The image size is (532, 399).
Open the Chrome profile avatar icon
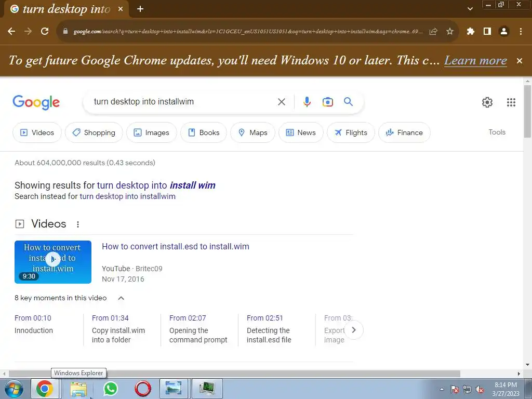click(x=504, y=32)
